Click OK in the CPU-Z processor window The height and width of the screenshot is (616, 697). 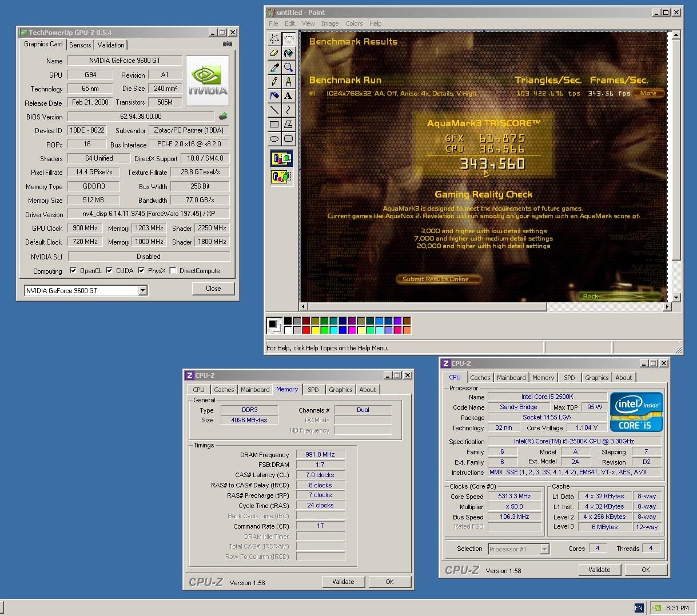[x=646, y=570]
